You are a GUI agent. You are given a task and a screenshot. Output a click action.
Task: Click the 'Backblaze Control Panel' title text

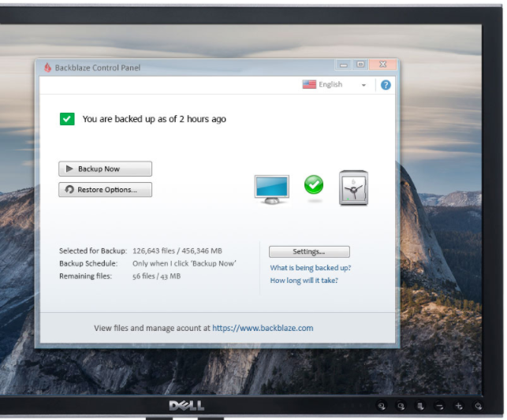click(98, 68)
